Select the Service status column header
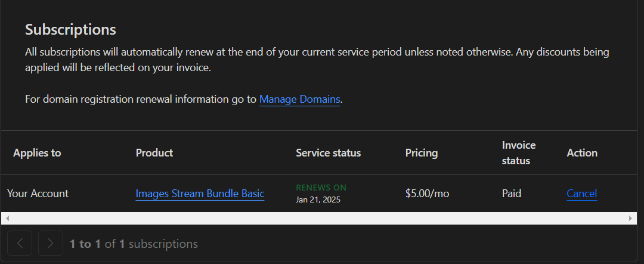This screenshot has width=644, height=264. tap(328, 153)
